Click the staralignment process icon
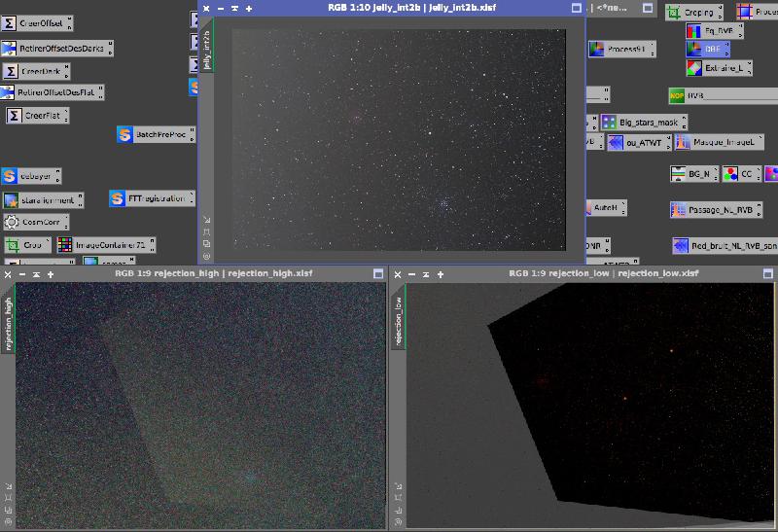778x532 pixels. (43, 200)
